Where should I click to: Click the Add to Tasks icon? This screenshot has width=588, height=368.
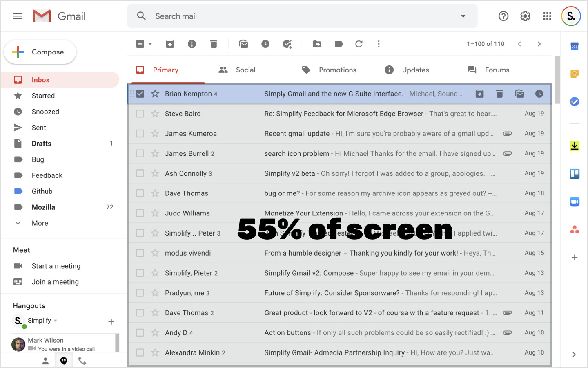click(x=287, y=44)
